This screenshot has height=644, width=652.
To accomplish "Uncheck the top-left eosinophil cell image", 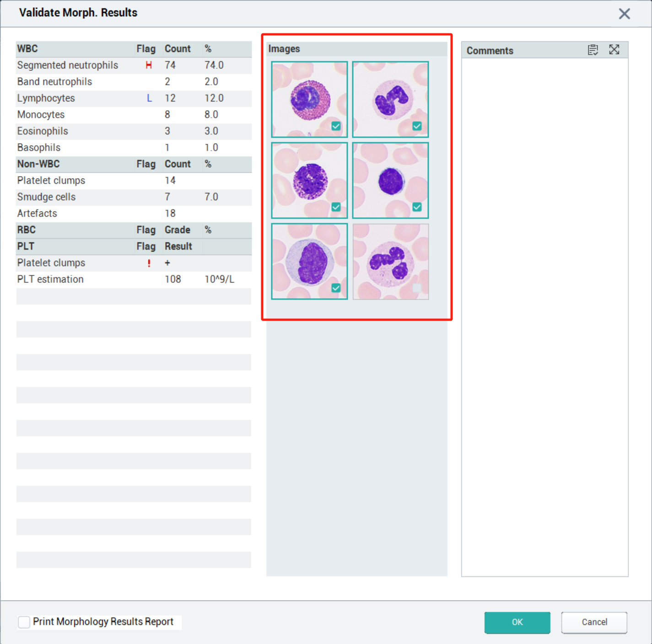I will [x=336, y=126].
